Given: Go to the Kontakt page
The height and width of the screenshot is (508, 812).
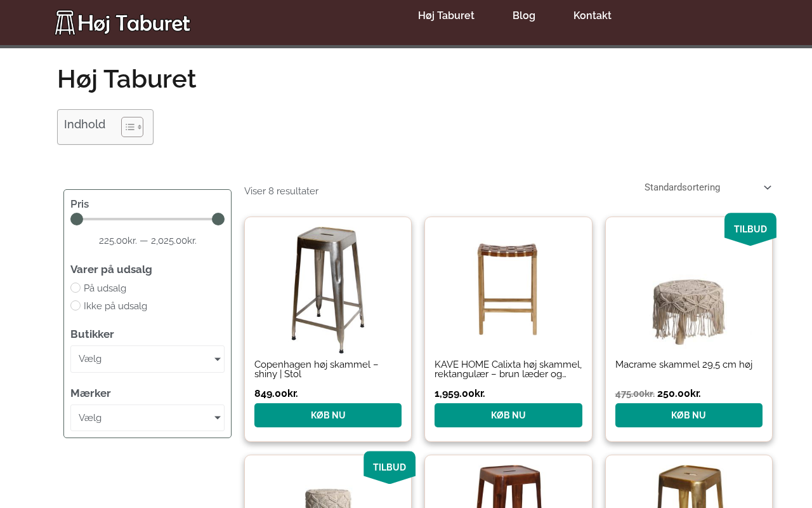Looking at the screenshot, I should pos(593,16).
